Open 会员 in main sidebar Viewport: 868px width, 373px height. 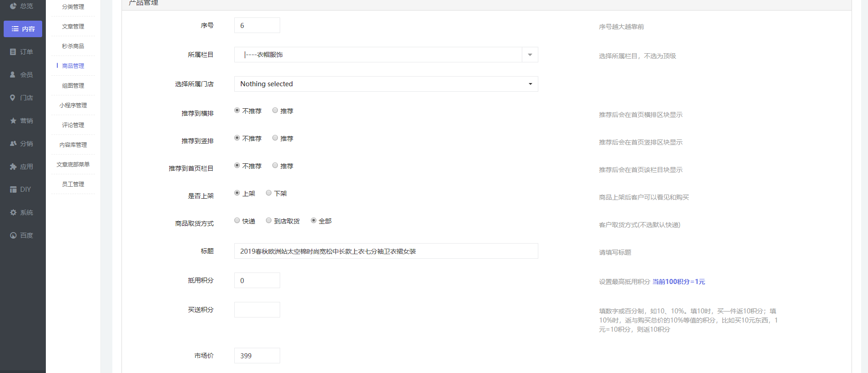click(x=23, y=75)
